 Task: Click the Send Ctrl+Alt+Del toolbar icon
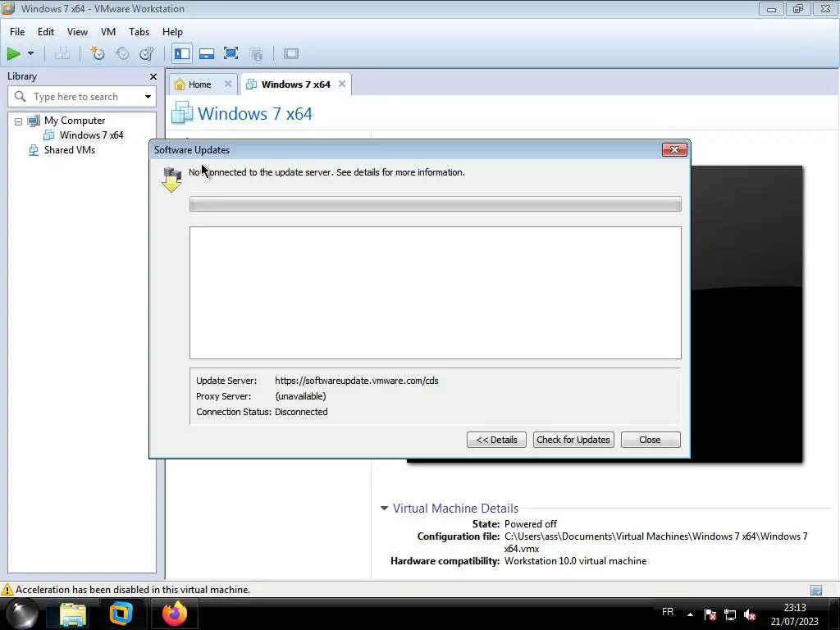pos(62,53)
